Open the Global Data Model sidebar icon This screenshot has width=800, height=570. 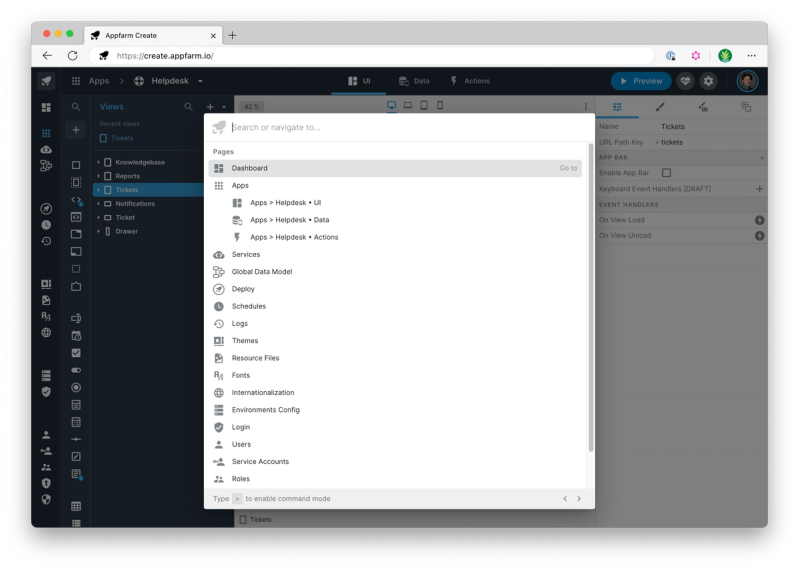pyautogui.click(x=46, y=166)
